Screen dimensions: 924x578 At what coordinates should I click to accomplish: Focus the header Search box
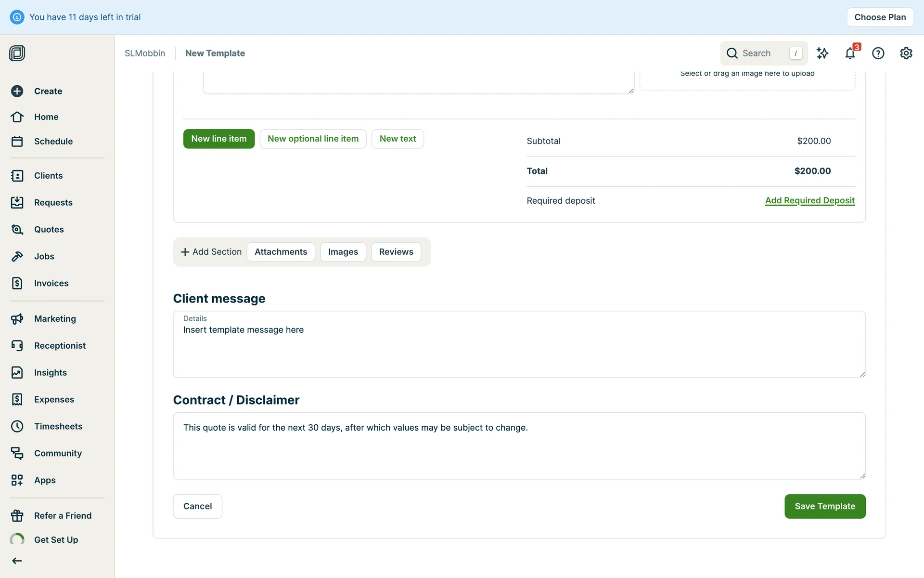coord(763,53)
